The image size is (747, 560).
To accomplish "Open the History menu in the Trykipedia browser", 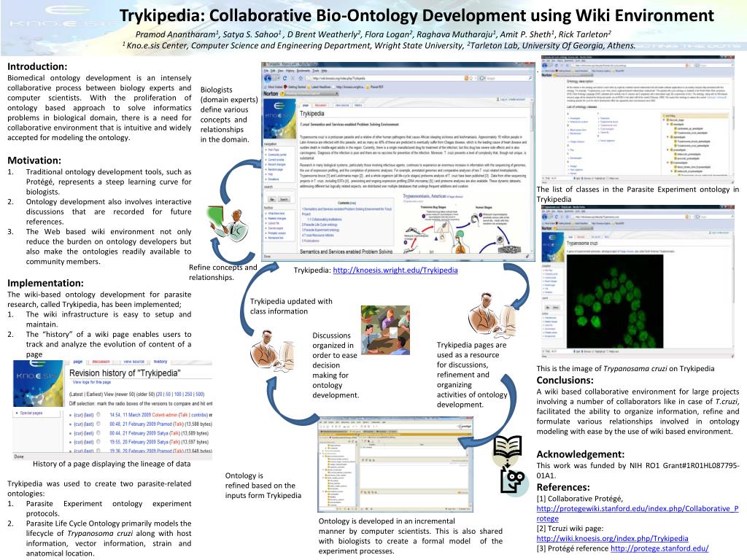I will pos(290,71).
